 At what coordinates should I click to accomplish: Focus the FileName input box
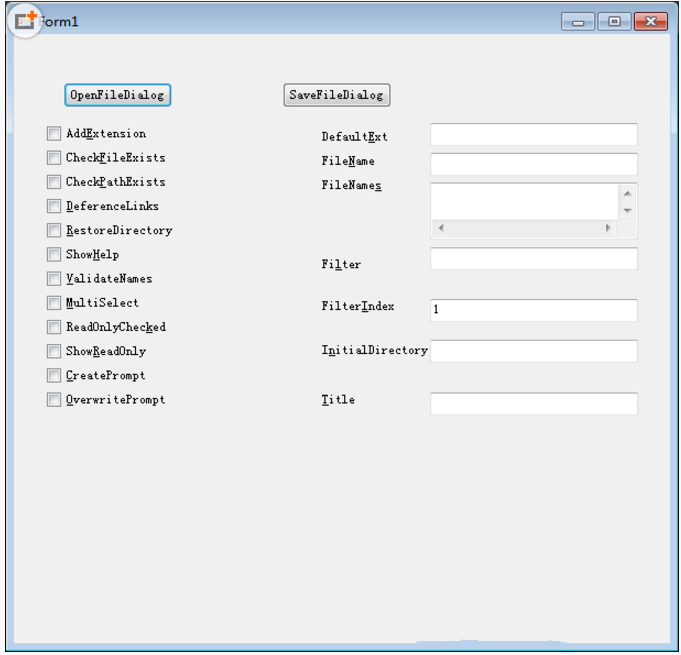click(533, 164)
